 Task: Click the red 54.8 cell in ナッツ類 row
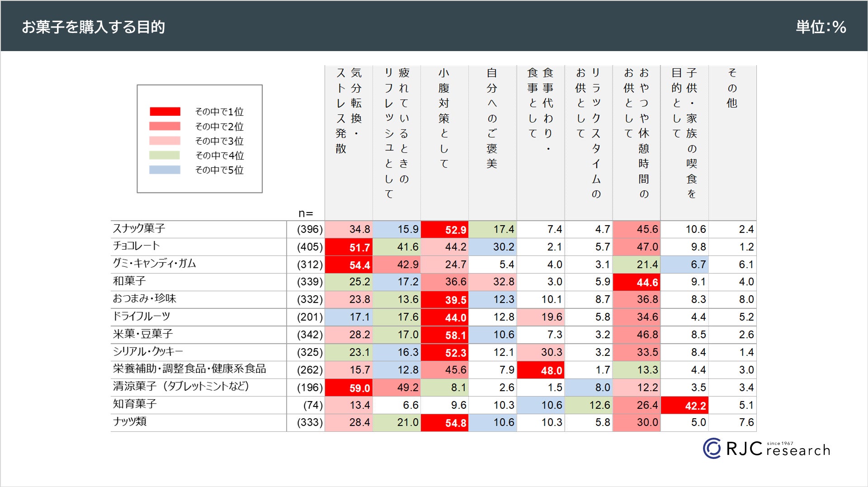coord(444,423)
